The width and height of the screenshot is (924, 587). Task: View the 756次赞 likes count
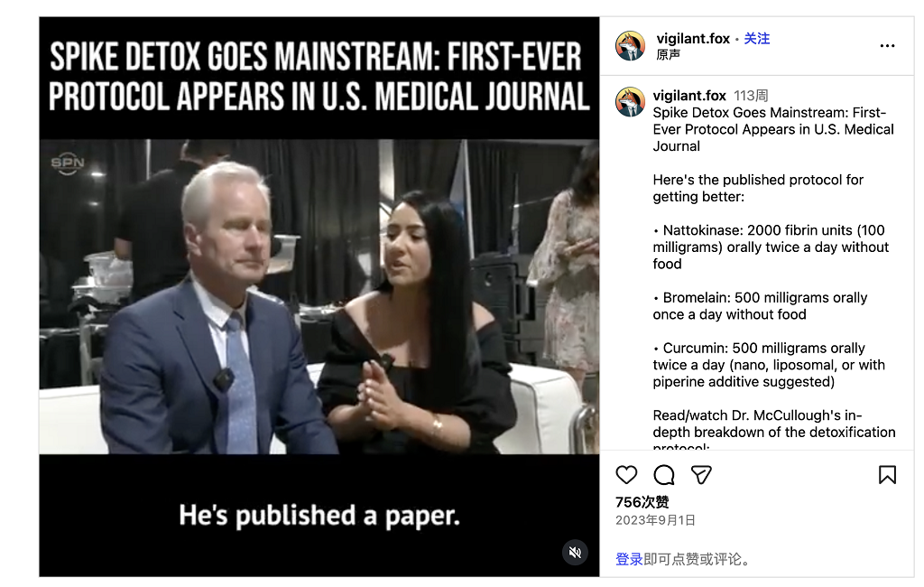(x=642, y=502)
